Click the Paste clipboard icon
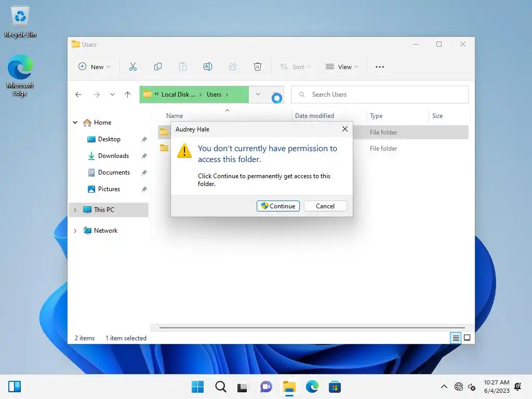Screen dimensions: 532x399 (182, 67)
